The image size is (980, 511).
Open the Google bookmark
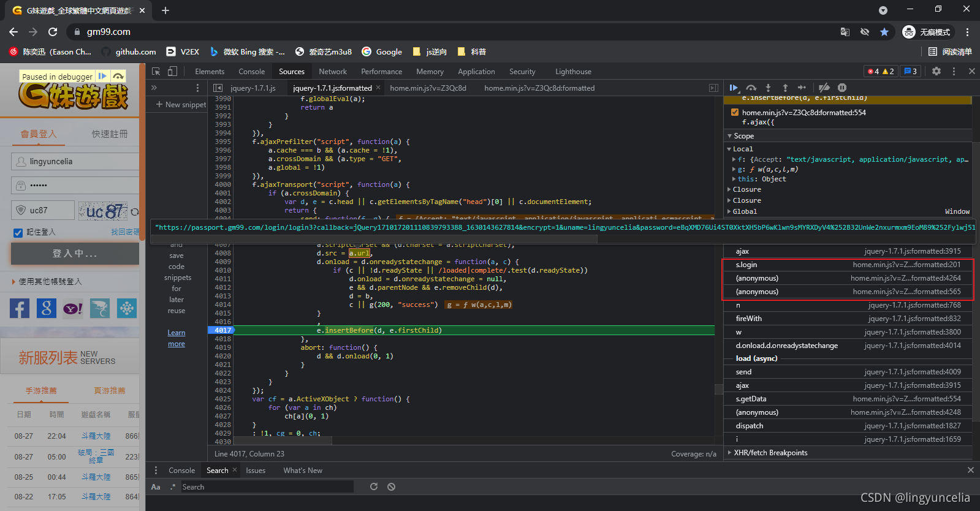[x=382, y=51]
